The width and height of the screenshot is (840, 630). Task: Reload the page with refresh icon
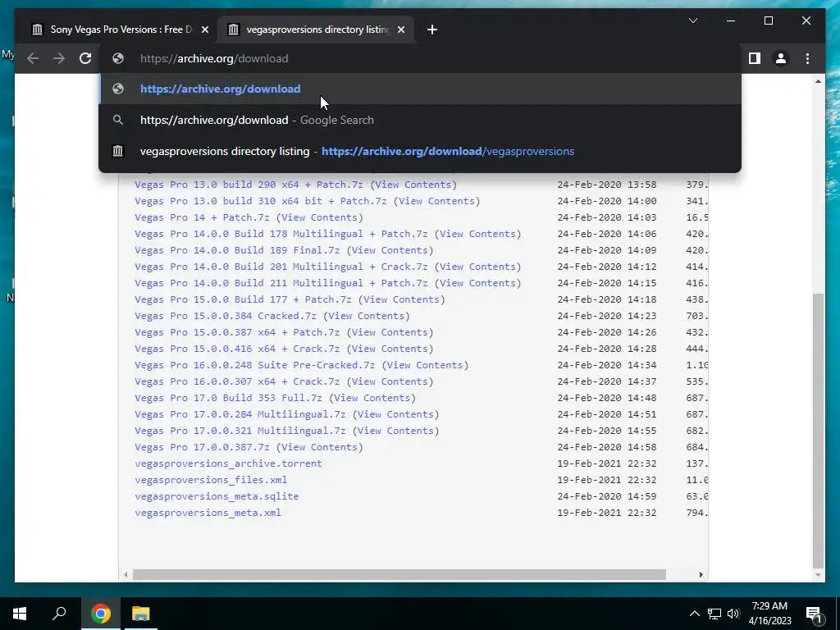85,58
